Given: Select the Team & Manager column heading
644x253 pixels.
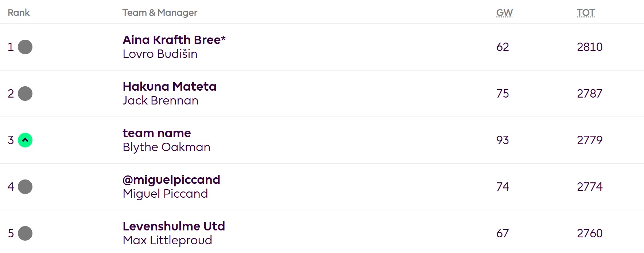Looking at the screenshot, I should [160, 12].
